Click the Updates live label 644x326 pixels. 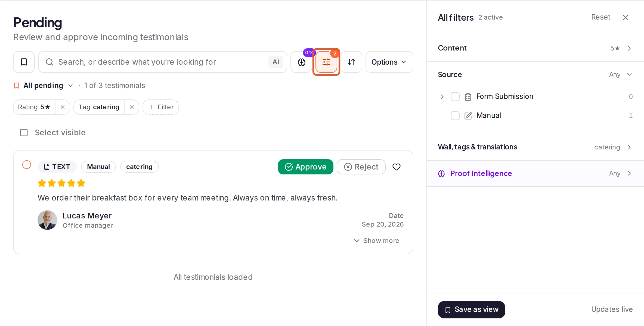click(x=612, y=309)
